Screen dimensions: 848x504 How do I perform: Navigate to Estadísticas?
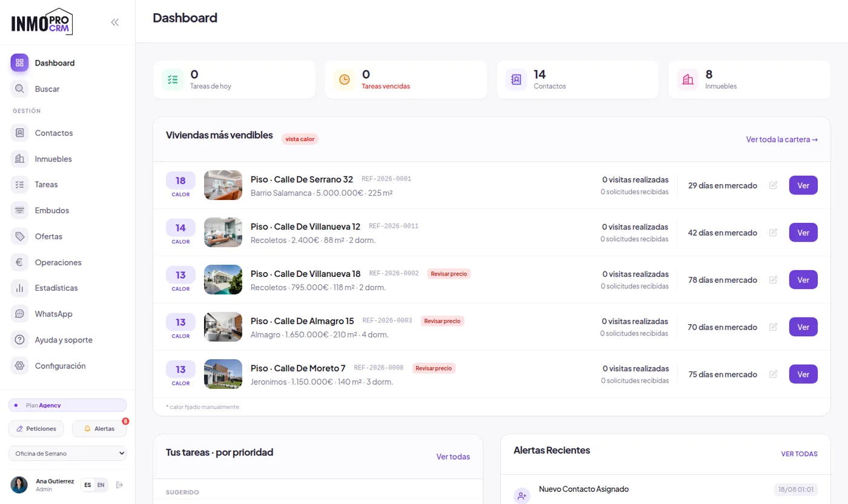(x=68, y=288)
